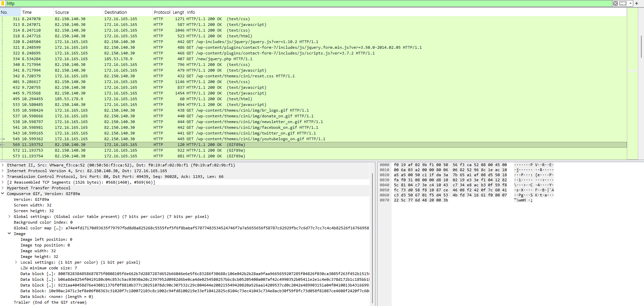Click hex offset row 0000 bytes
The image size is (644, 306).
pyautogui.click(x=450, y=165)
